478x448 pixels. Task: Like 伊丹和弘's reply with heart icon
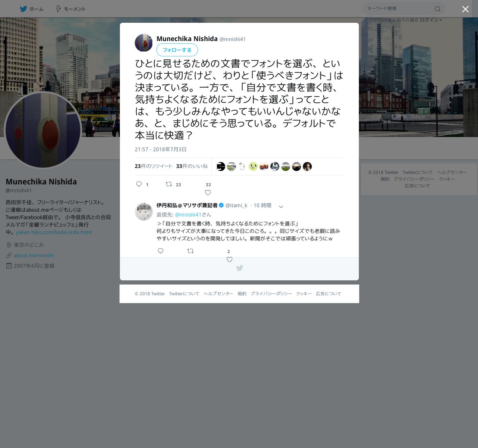pyautogui.click(x=230, y=259)
